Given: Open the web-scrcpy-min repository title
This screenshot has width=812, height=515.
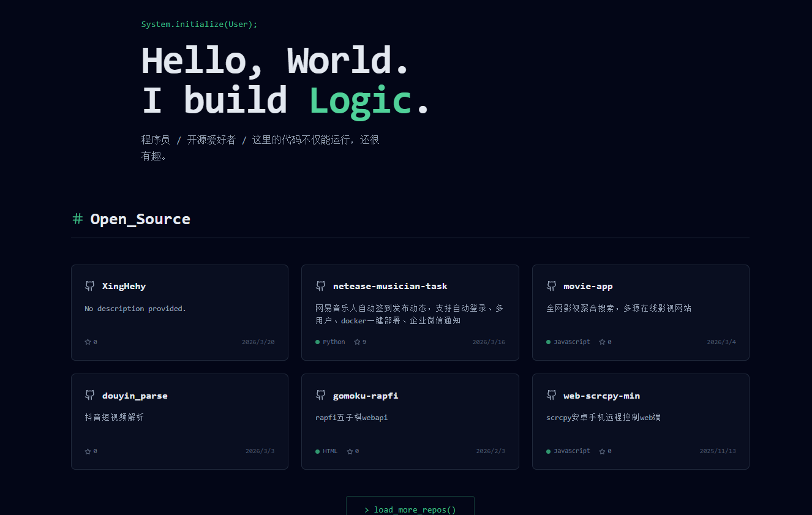Looking at the screenshot, I should coord(601,396).
